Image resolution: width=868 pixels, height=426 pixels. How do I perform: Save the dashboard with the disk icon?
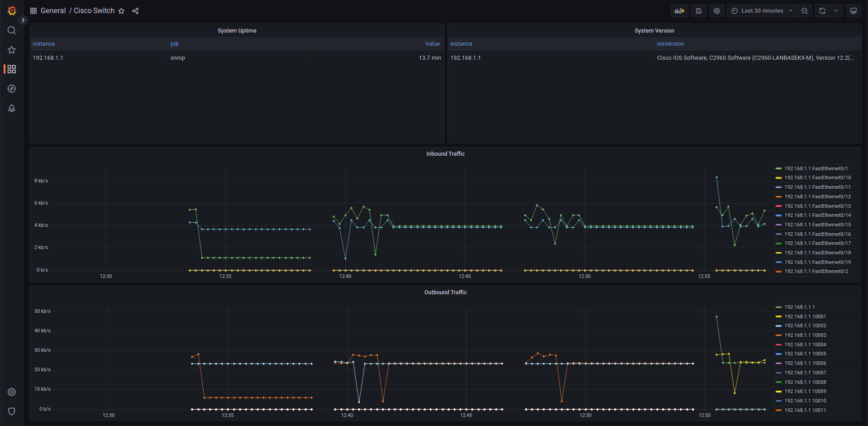(699, 11)
